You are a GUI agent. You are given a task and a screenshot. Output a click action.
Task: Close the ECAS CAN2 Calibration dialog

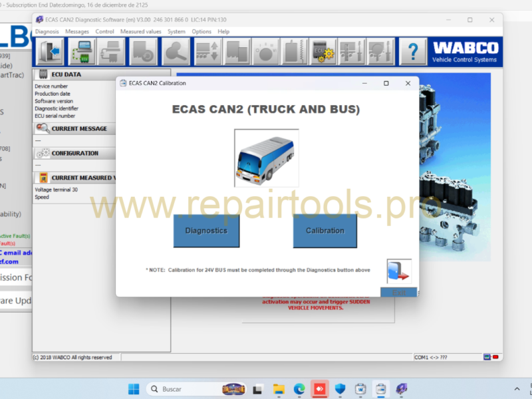click(x=408, y=84)
